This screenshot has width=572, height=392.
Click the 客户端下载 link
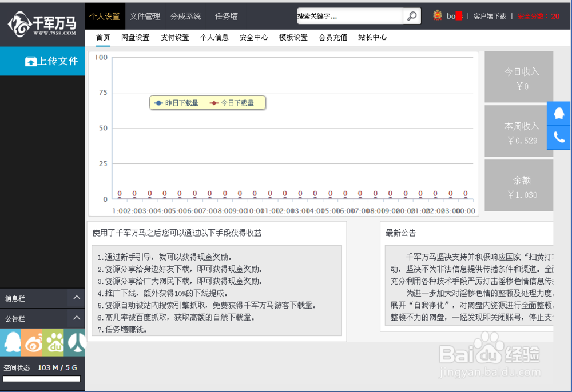pyautogui.click(x=490, y=16)
